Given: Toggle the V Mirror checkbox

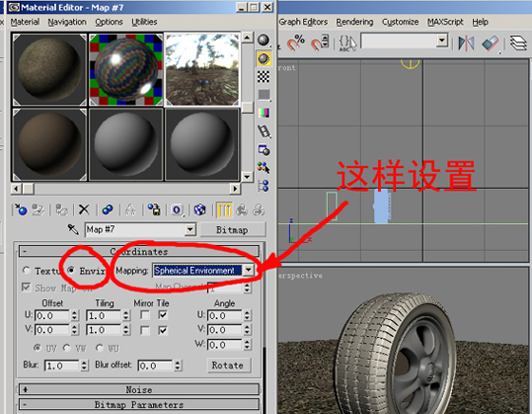Looking at the screenshot, I should pos(145,330).
